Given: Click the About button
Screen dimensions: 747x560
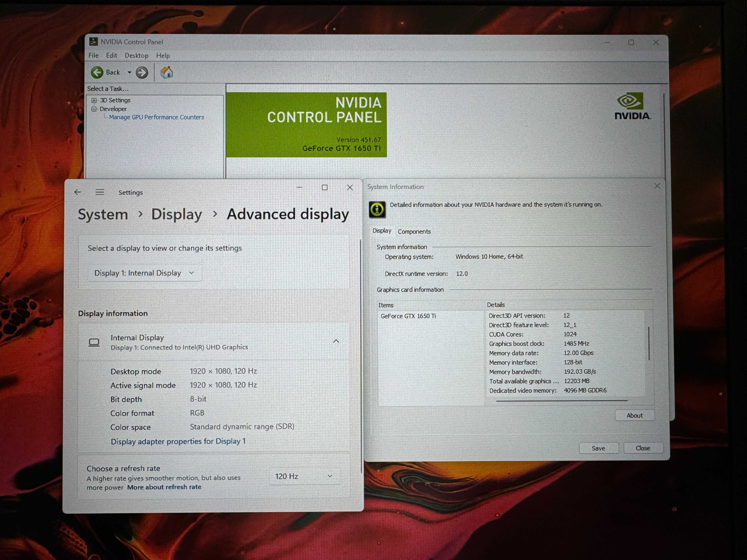Looking at the screenshot, I should [x=635, y=416].
